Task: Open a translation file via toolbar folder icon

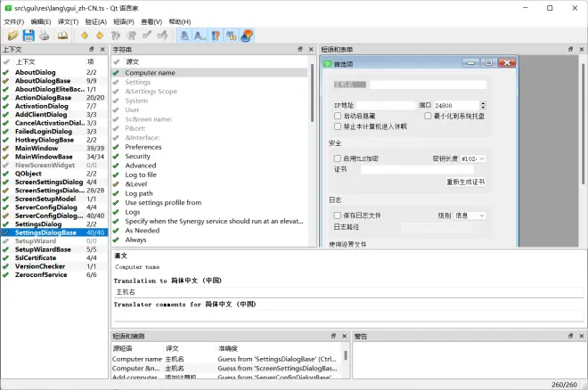Action: click(12, 36)
